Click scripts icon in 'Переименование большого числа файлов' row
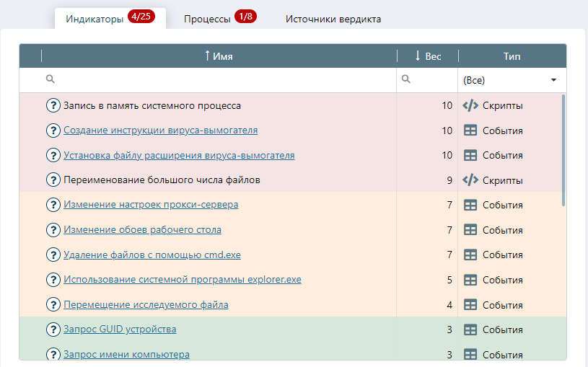The image size is (588, 367). (x=470, y=180)
